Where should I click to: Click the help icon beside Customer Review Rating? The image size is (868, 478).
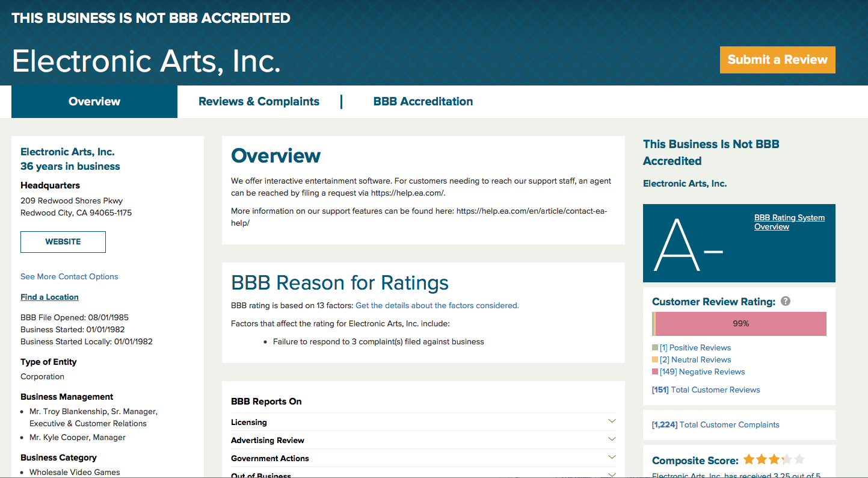coord(785,302)
